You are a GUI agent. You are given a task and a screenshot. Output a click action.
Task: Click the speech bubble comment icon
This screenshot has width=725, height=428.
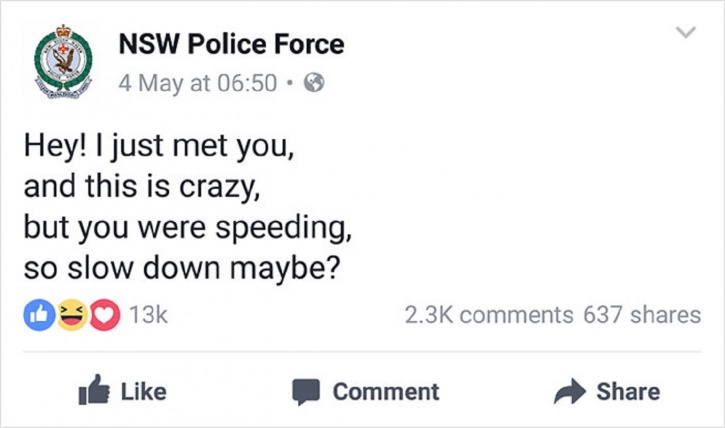pos(306,392)
